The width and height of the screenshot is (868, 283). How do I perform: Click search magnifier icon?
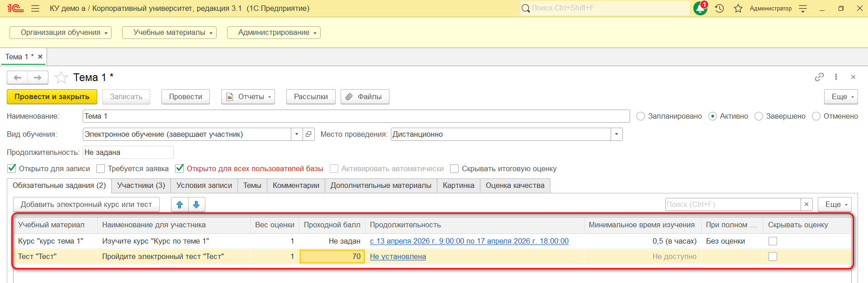click(x=526, y=8)
